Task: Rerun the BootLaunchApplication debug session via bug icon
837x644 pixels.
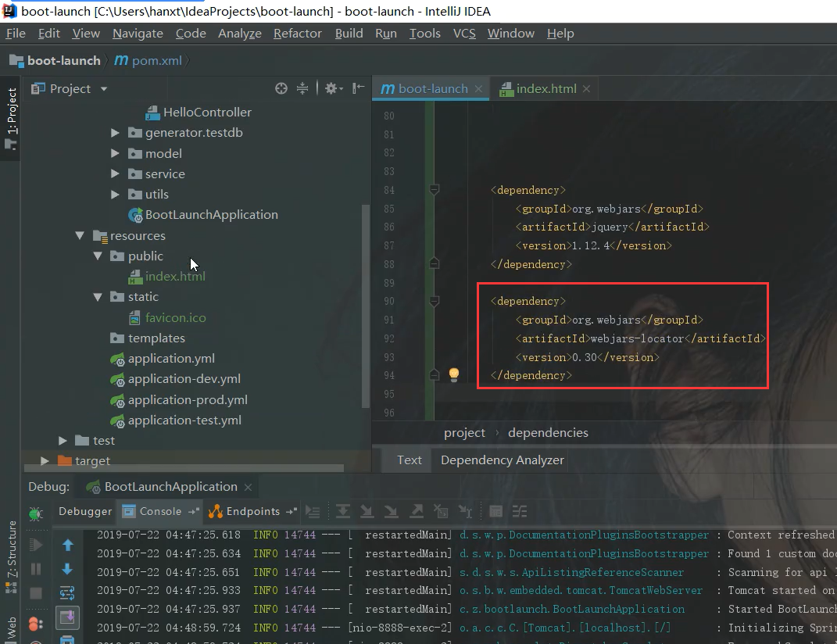Action: click(36, 513)
